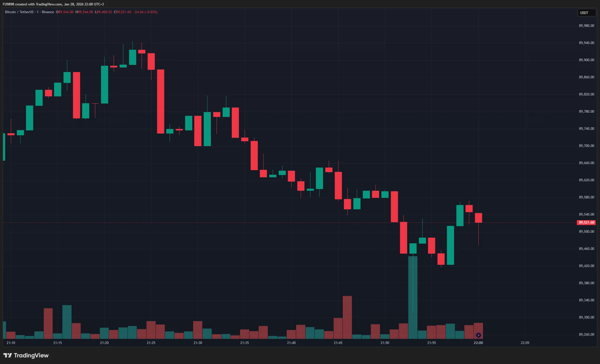
Task: Click the close value C89,521.60
Action: [122, 12]
